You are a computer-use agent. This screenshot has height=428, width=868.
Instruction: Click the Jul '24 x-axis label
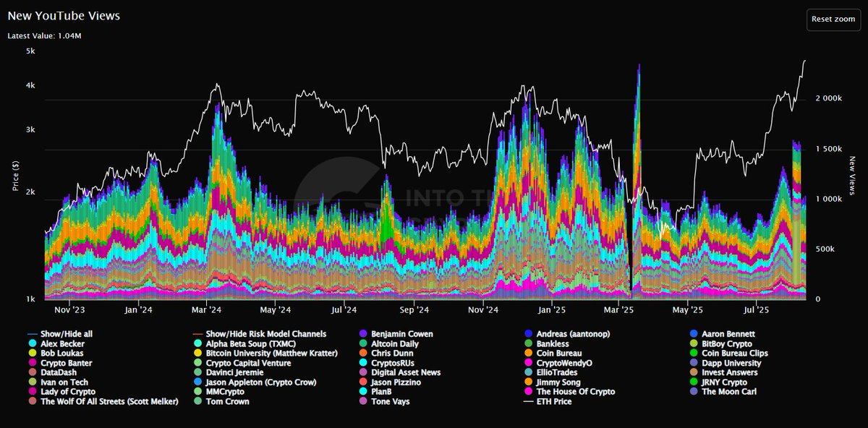pyautogui.click(x=344, y=309)
